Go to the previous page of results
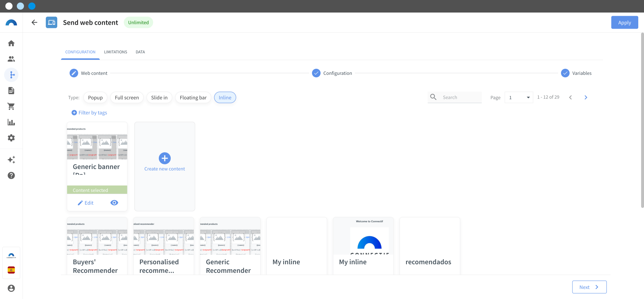 (x=570, y=97)
